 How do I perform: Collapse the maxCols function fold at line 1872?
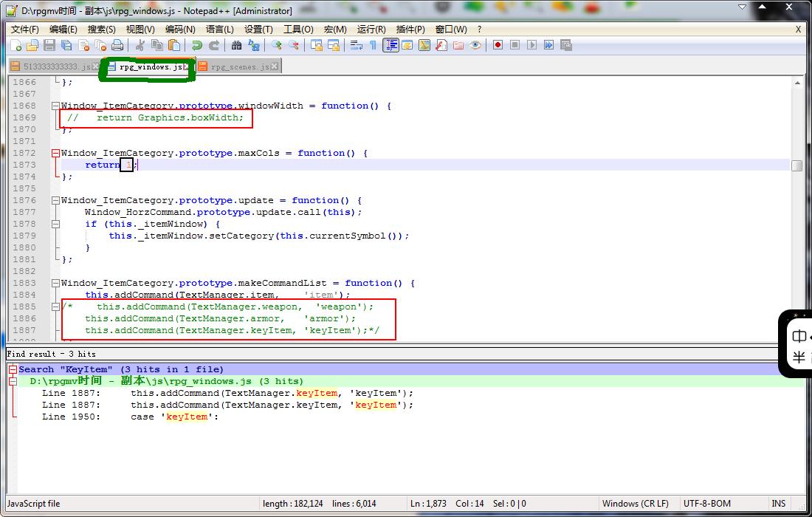tap(55, 154)
